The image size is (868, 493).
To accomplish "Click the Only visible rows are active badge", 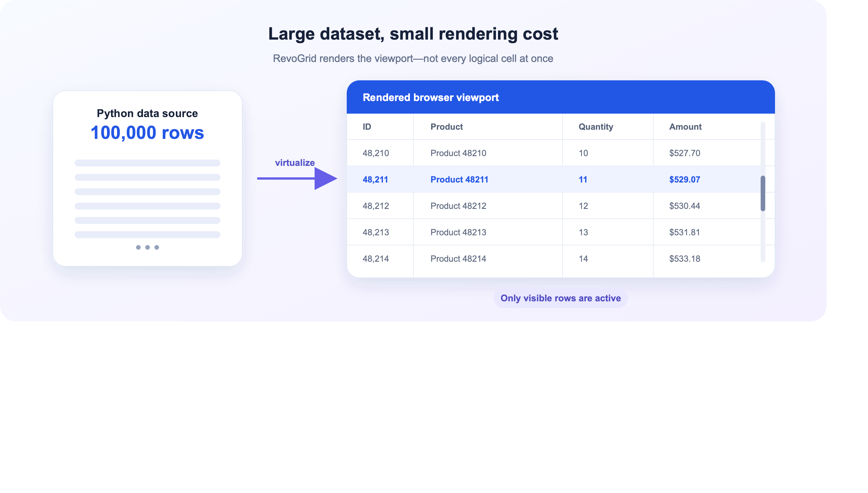I will point(561,298).
